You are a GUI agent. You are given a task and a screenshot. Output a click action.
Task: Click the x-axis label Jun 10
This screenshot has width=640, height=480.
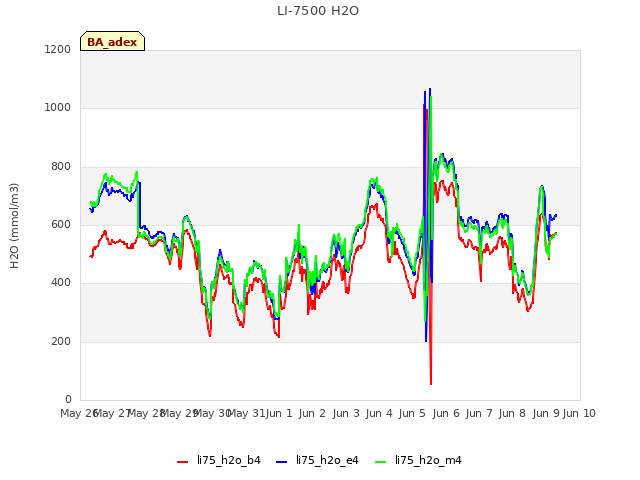coord(579,413)
